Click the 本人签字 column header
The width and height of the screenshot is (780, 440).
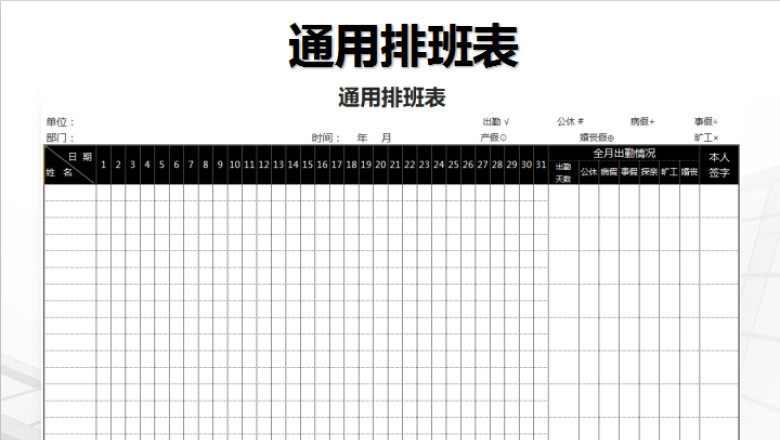pos(719,165)
